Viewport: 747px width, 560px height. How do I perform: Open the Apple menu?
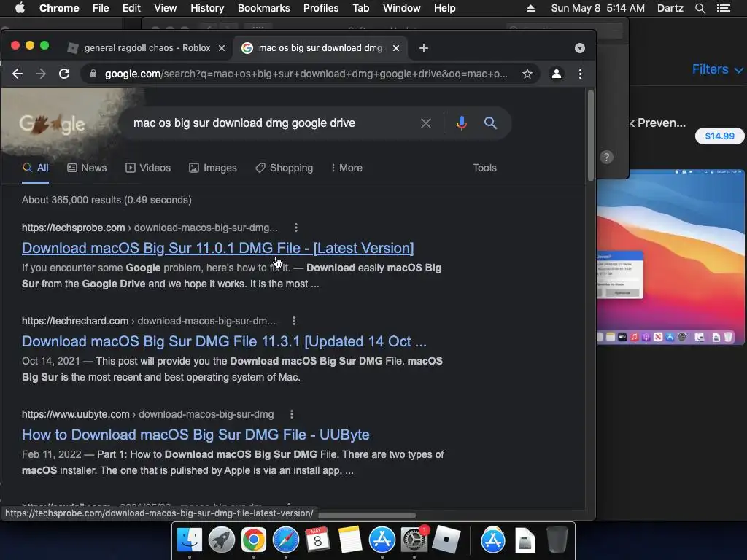(20, 8)
